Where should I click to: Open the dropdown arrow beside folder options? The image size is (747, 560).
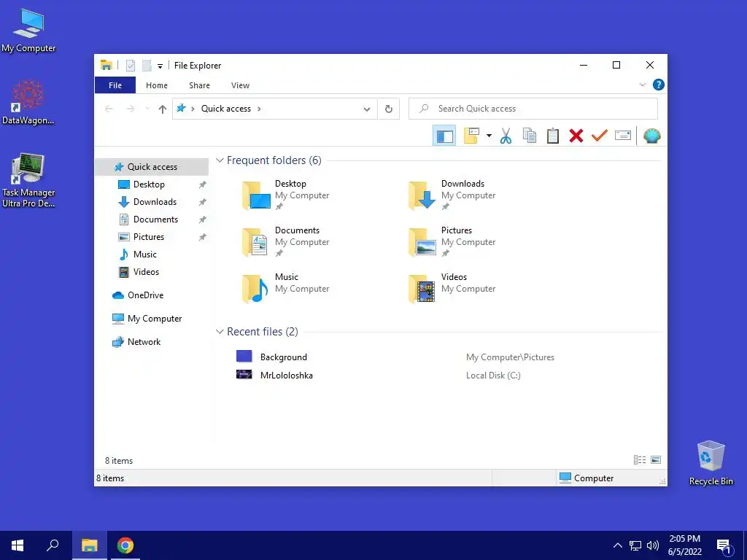pyautogui.click(x=489, y=136)
